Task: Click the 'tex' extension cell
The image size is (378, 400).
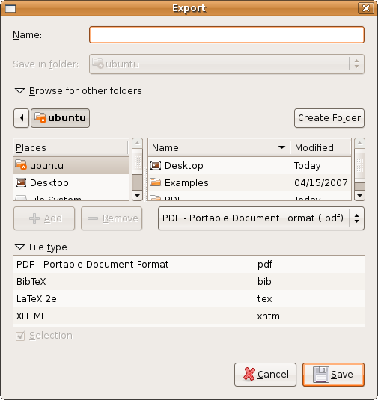Action: pos(265,299)
